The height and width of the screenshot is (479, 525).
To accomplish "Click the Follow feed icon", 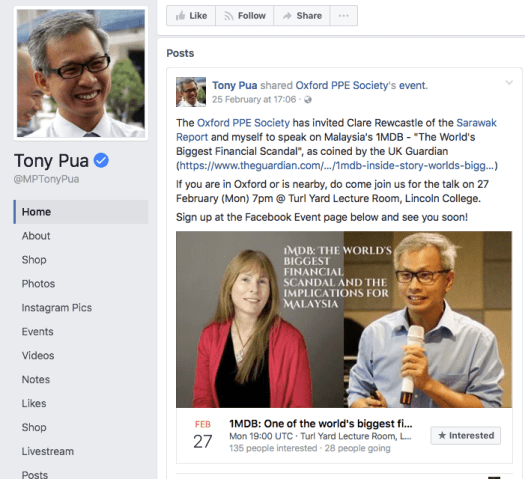I will coord(229,16).
